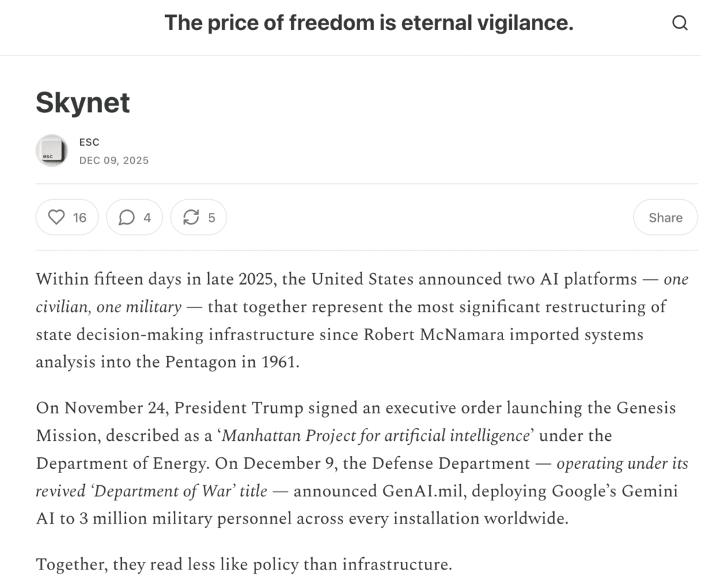Click italic text 'one civilian, one military'
The image size is (701, 588).
[x=109, y=307]
